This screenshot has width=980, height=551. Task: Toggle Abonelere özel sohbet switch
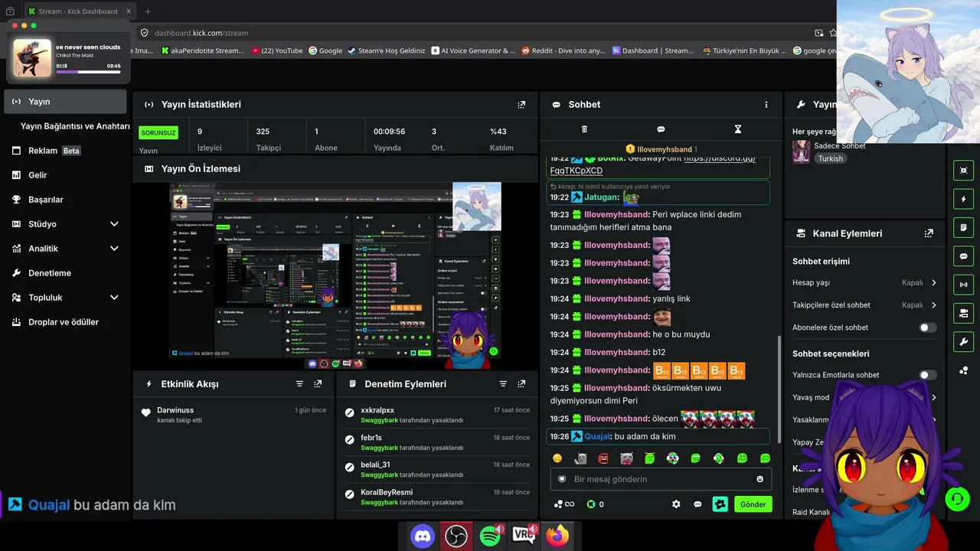927,328
